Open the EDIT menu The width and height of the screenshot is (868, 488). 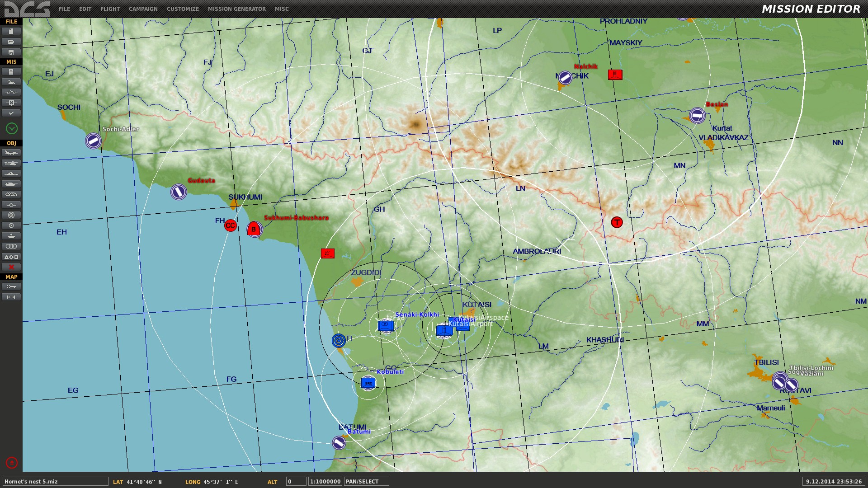tap(85, 9)
